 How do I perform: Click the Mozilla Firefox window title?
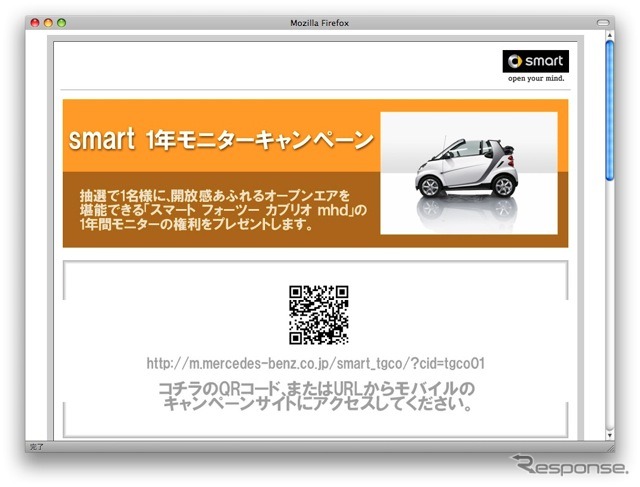(320, 23)
